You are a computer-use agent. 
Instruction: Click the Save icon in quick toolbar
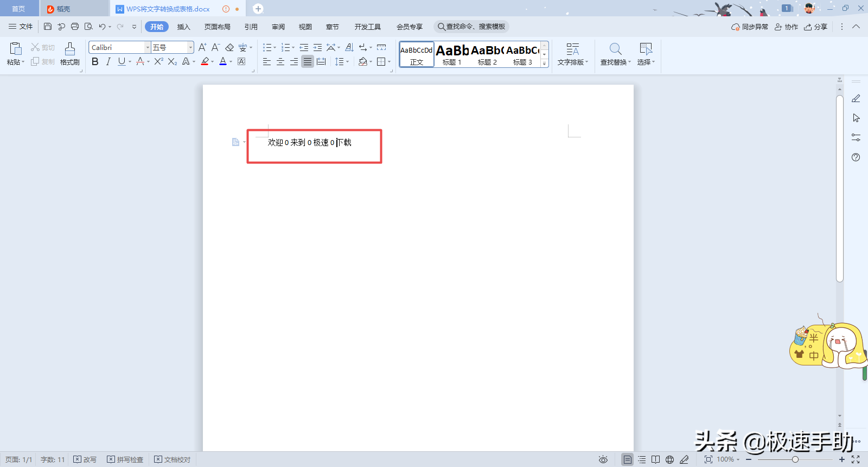click(48, 27)
